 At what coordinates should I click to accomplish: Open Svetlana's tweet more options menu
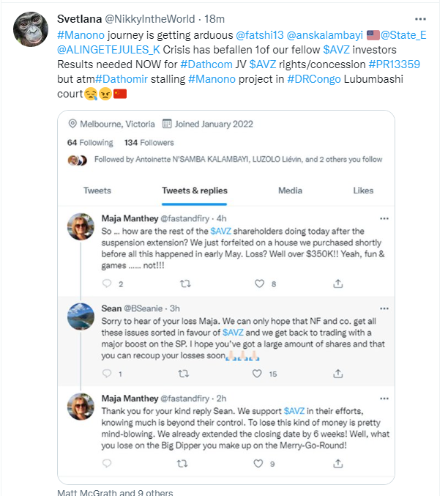[x=419, y=19]
